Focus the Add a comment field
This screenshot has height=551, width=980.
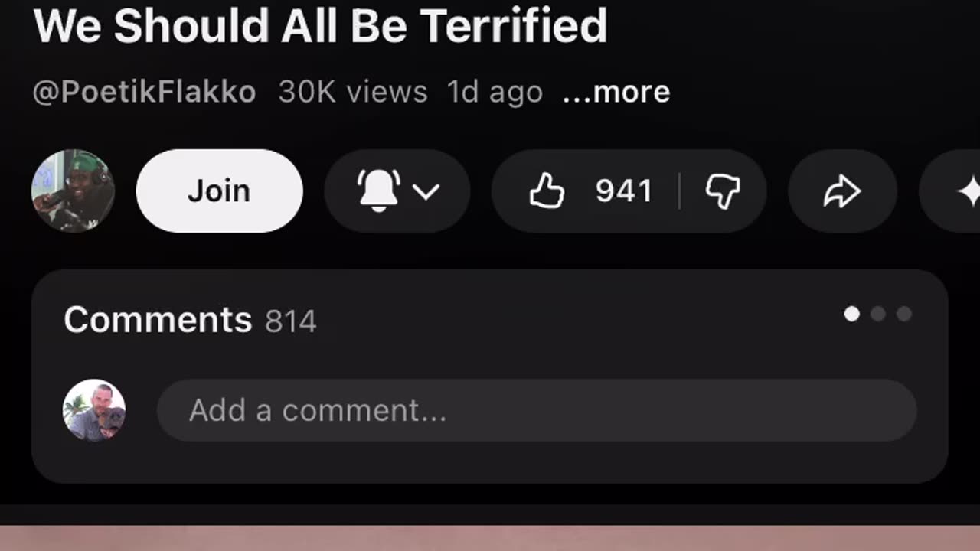537,410
